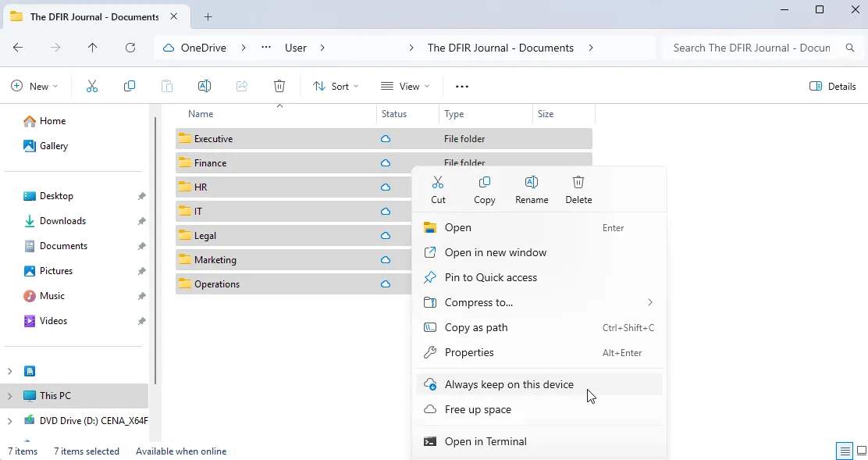Choose Free up space option
The height and width of the screenshot is (460, 868).
[478, 409]
